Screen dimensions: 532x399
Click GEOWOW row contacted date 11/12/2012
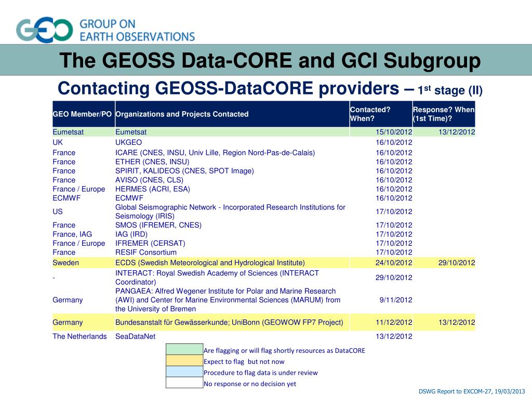394,322
